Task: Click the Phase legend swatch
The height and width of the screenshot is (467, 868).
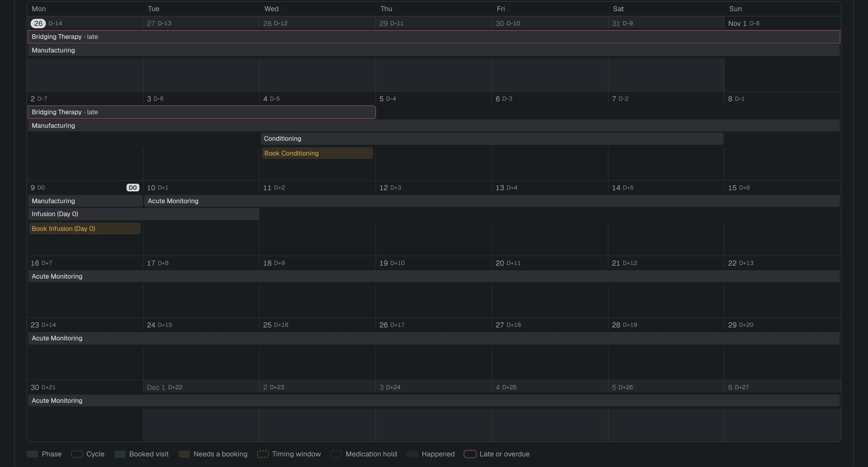Action: [32, 454]
